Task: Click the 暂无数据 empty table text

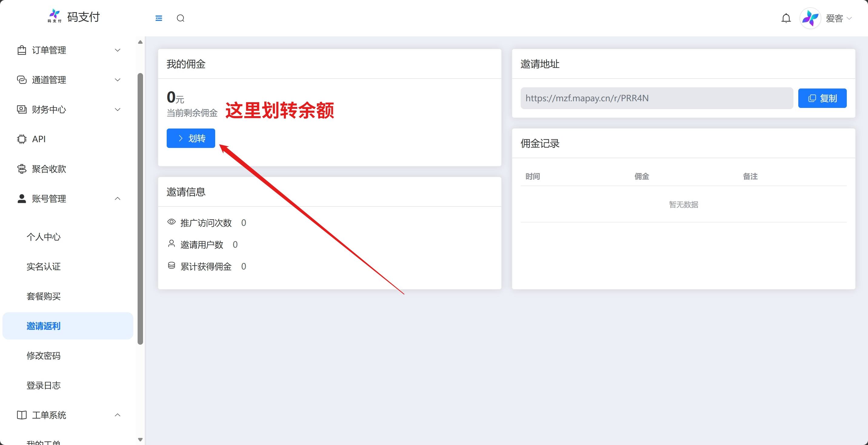Action: click(x=683, y=205)
